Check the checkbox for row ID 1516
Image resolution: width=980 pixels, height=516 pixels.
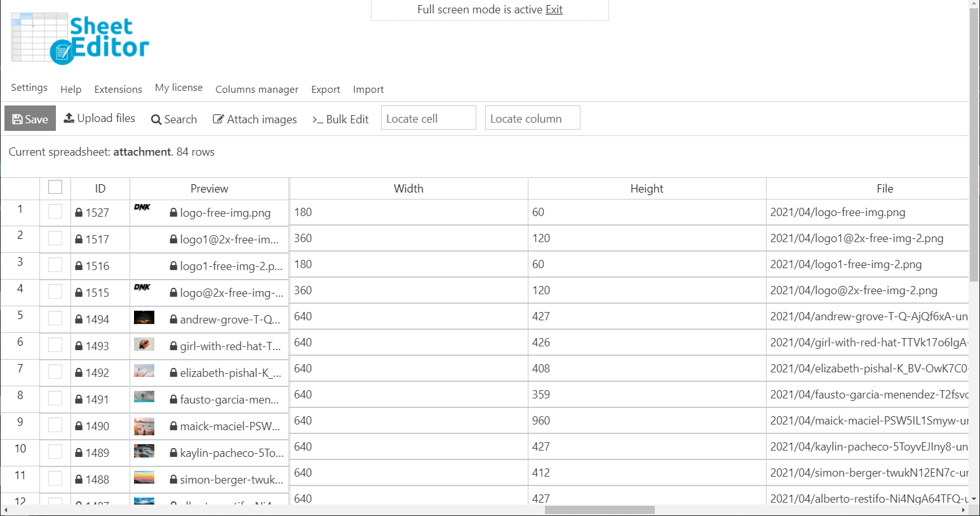[55, 265]
